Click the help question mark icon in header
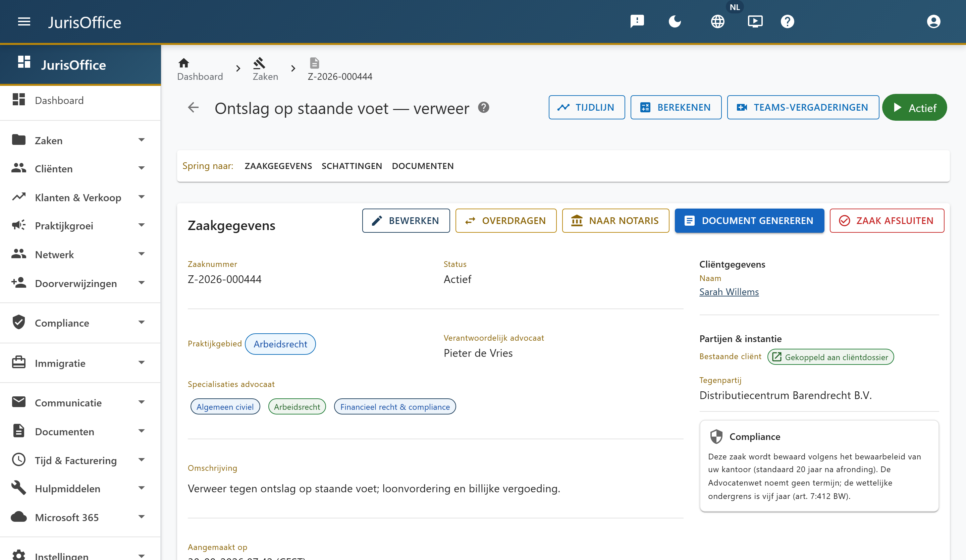This screenshot has width=966, height=560. tap(787, 21)
